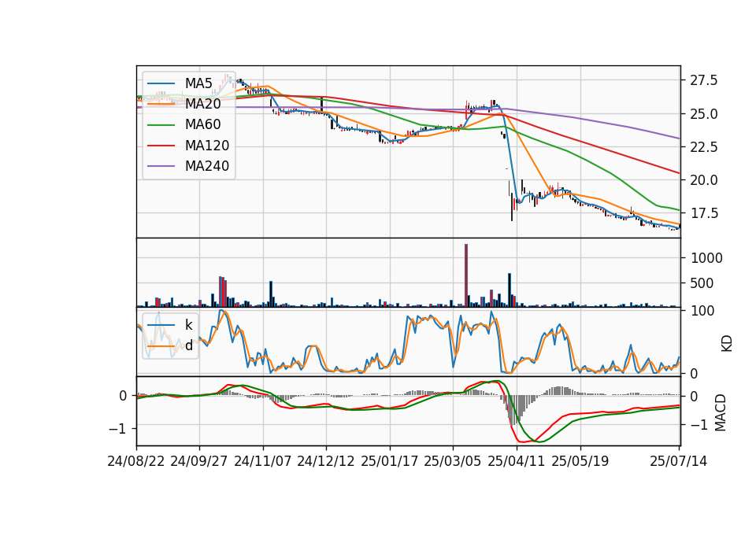Click the 25/04/11 date label
The height and width of the screenshot is (543, 756).
pos(517,461)
